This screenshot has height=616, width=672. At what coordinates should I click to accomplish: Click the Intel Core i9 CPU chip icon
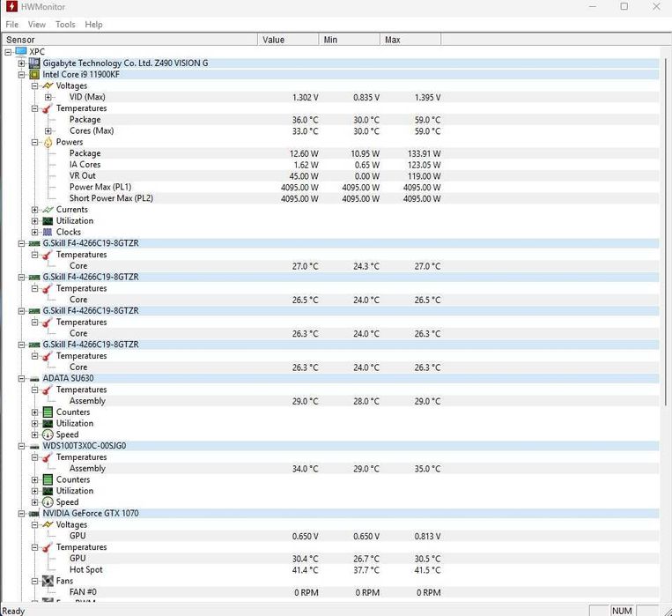click(x=34, y=75)
